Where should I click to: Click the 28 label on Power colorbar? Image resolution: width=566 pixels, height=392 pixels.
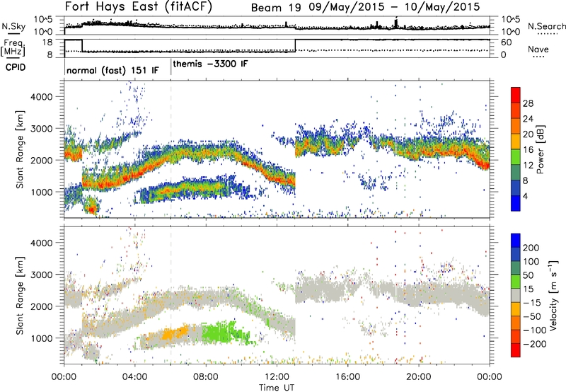pos(528,103)
